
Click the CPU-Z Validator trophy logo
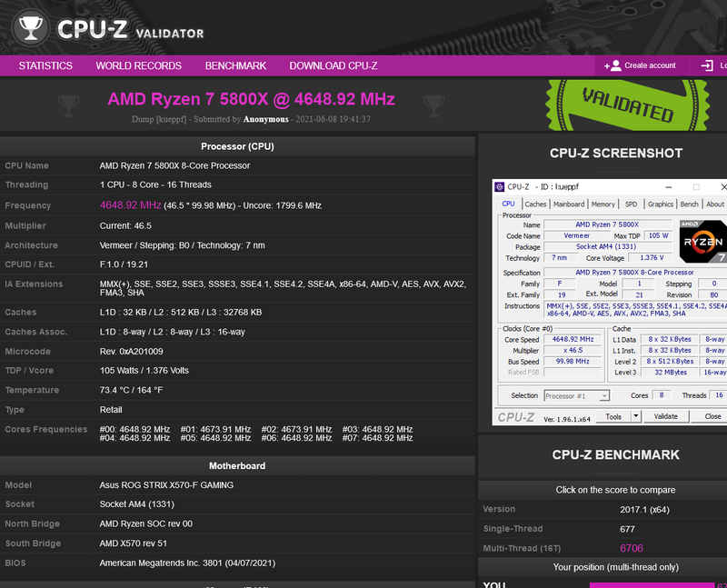pyautogui.click(x=31, y=28)
